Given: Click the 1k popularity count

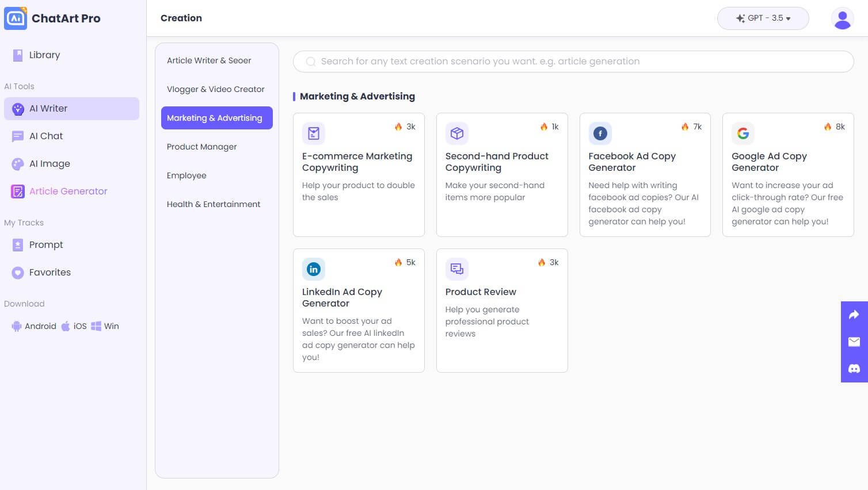Looking at the screenshot, I should pyautogui.click(x=555, y=127).
